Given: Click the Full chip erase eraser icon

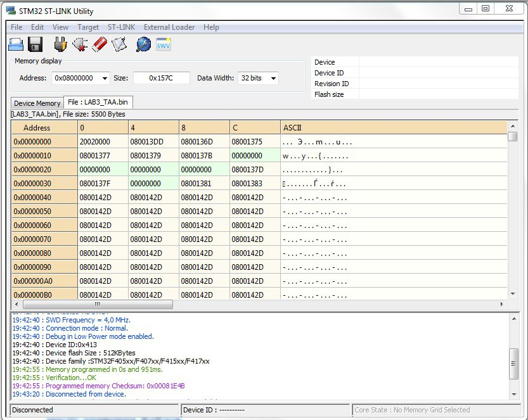Looking at the screenshot, I should pos(100,44).
